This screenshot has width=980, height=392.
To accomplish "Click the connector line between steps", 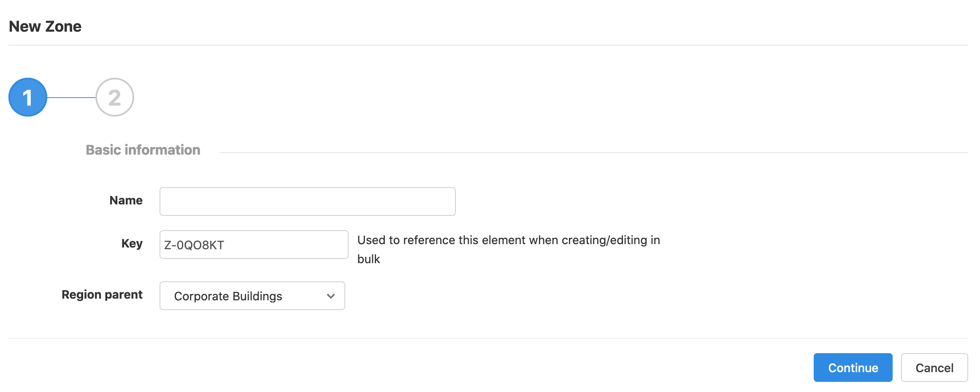I will point(71,97).
